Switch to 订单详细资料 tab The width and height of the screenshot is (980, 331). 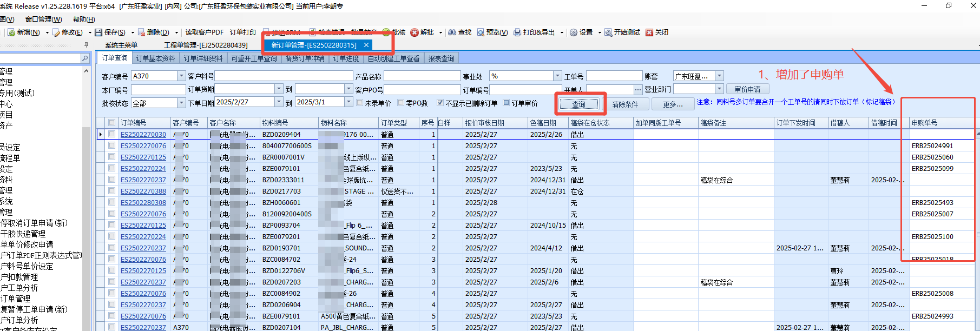(203, 58)
